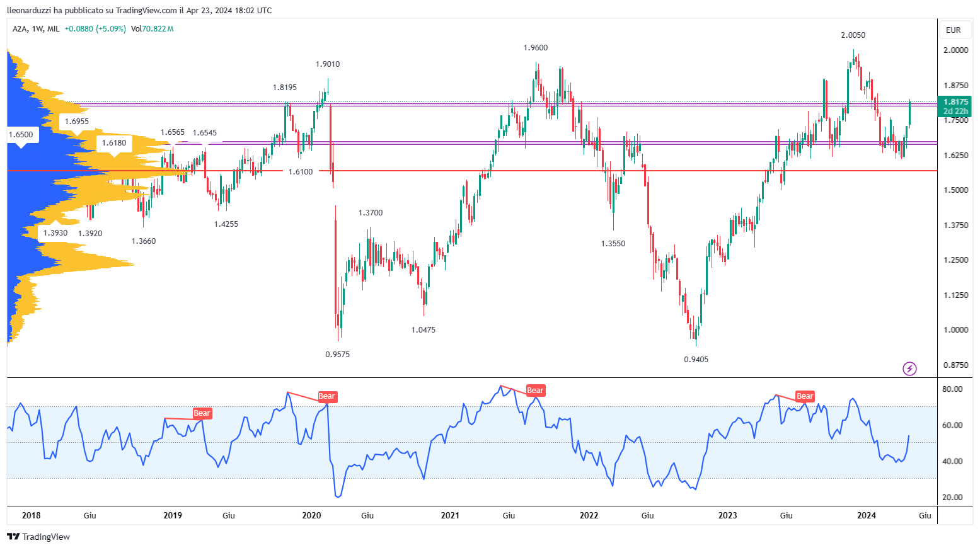Click the 1.9600 peak price label
Viewport: 980px width, 548px height.
coord(536,48)
